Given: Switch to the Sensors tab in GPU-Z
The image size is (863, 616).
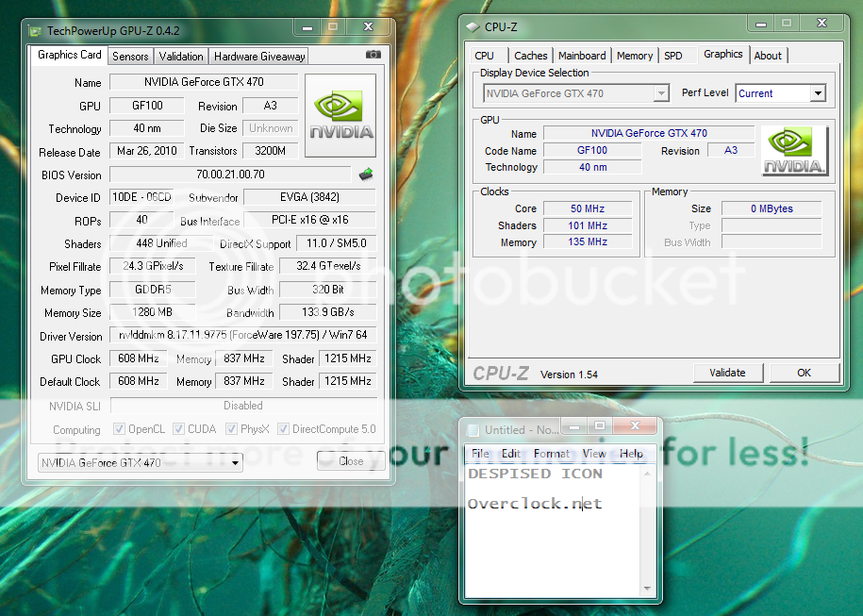Looking at the screenshot, I should coord(130,57).
